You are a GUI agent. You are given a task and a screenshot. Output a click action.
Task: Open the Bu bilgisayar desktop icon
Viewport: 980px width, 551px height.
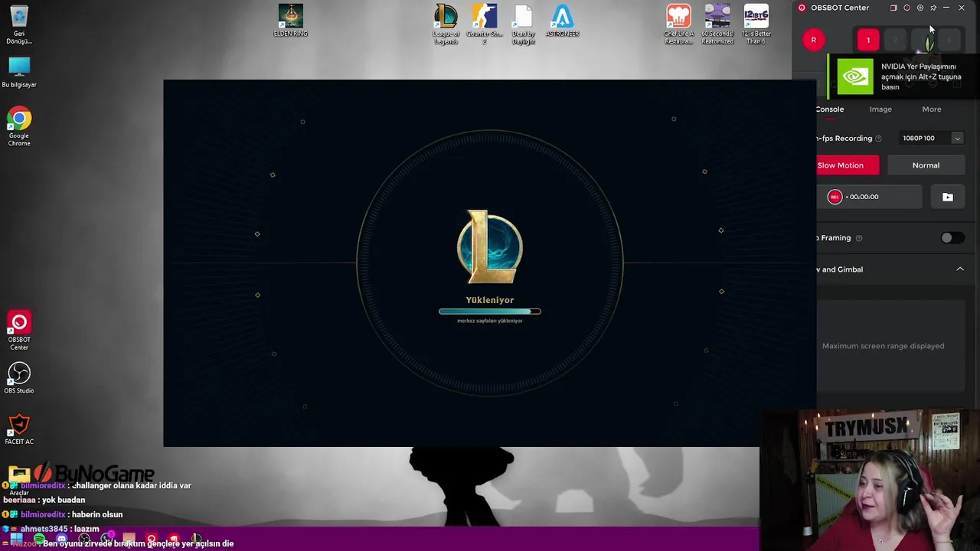[19, 72]
